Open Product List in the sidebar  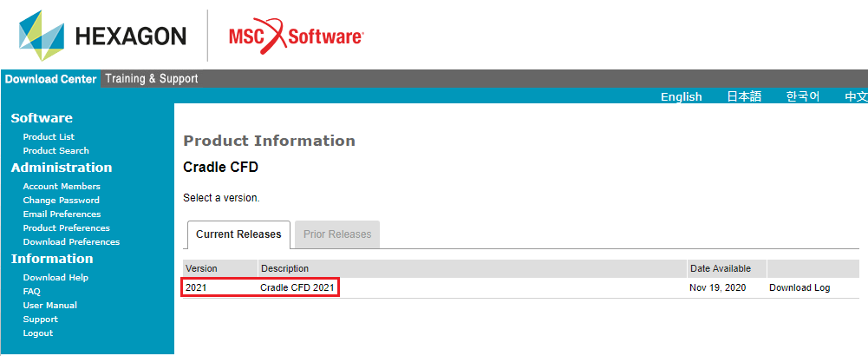pos(49,136)
